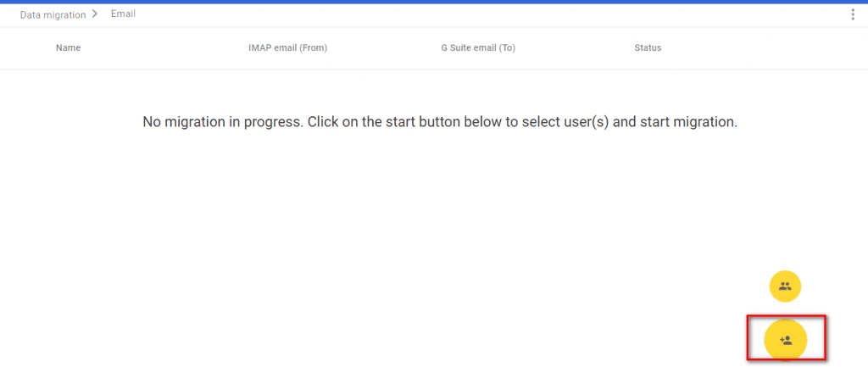Open the three-dot more options menu
The width and height of the screenshot is (868, 367).
click(852, 14)
